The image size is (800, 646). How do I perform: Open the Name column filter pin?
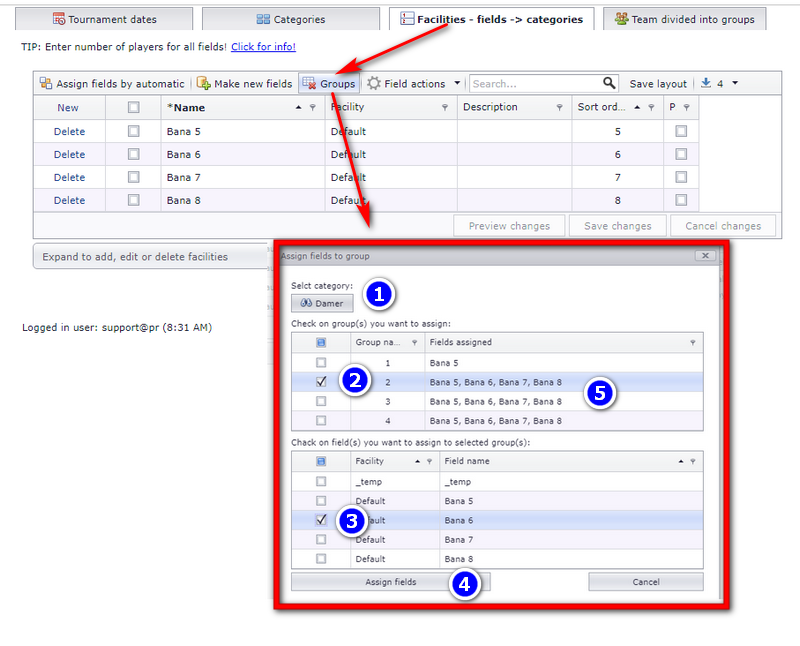pos(313,107)
